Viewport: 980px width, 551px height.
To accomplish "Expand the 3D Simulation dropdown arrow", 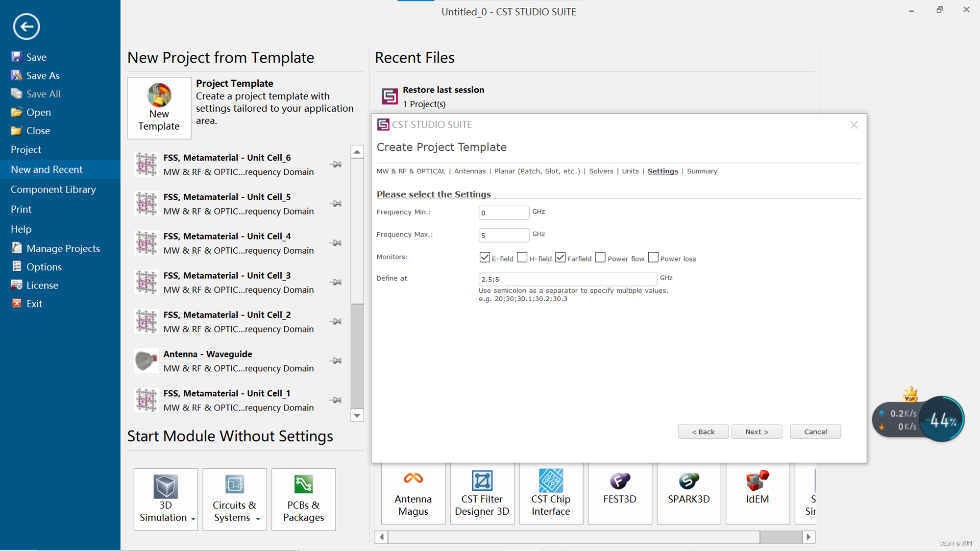I will tap(194, 519).
